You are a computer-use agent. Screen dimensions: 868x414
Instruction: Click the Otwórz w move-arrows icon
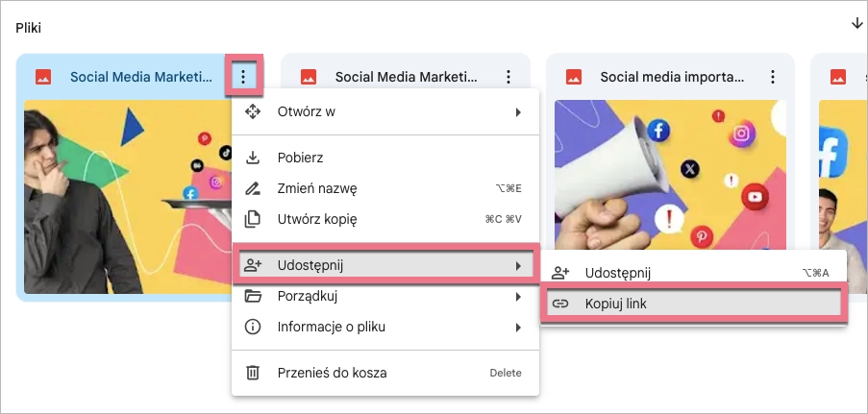253,111
